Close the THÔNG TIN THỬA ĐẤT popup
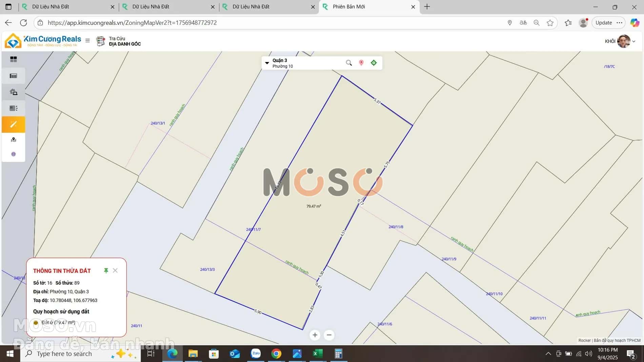The width and height of the screenshot is (644, 362). pyautogui.click(x=115, y=270)
